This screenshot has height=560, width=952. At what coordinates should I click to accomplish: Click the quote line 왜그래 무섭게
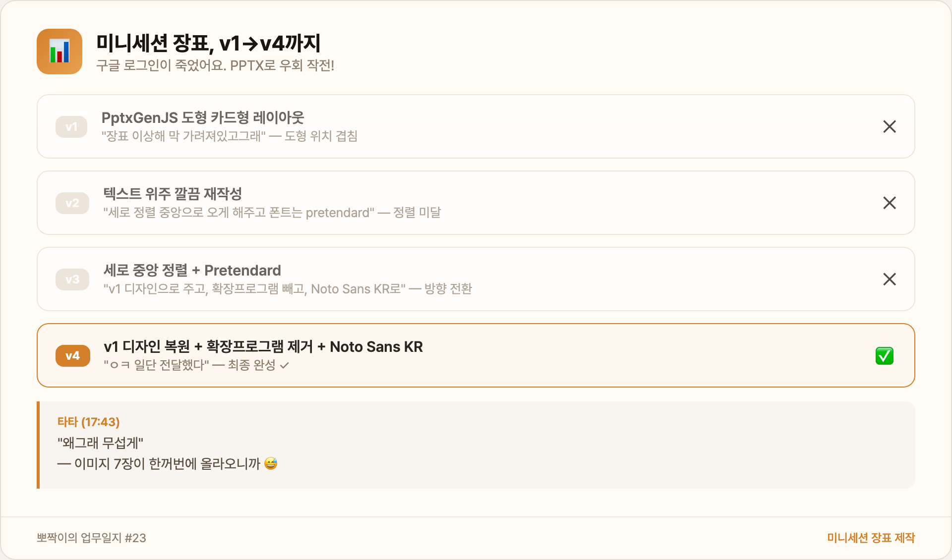[x=100, y=443]
